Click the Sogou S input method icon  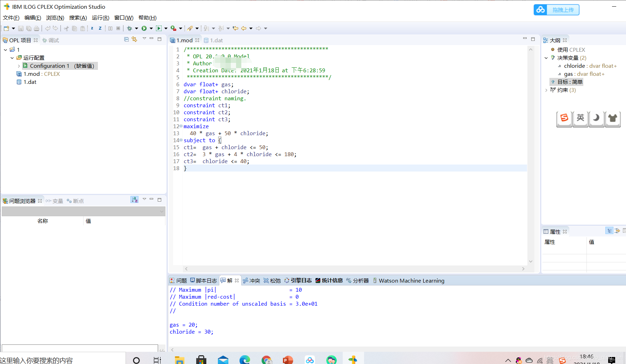coord(564,118)
